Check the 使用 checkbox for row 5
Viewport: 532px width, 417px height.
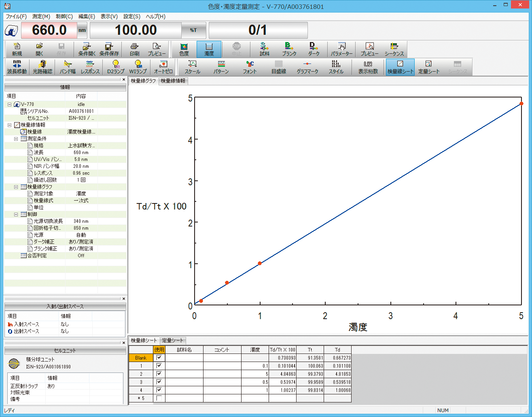(159, 398)
